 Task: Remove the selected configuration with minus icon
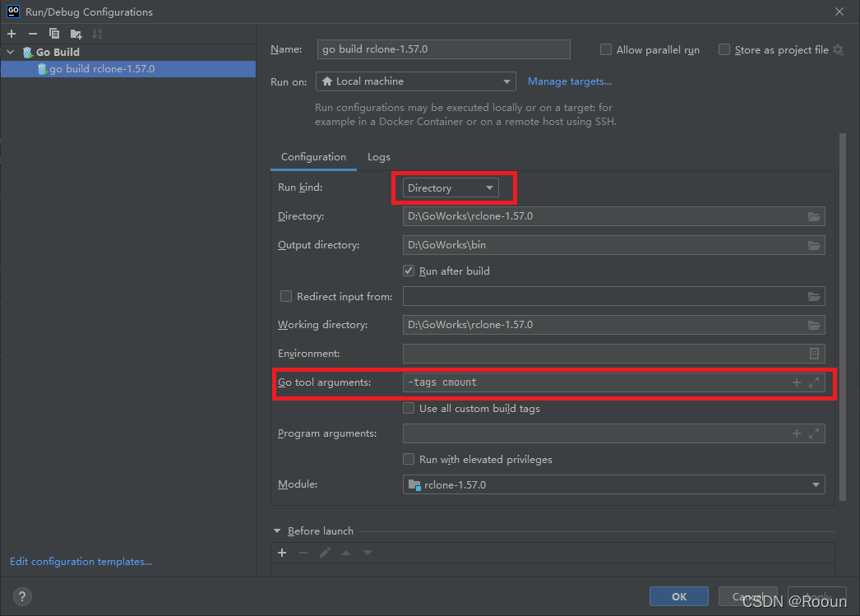(32, 34)
